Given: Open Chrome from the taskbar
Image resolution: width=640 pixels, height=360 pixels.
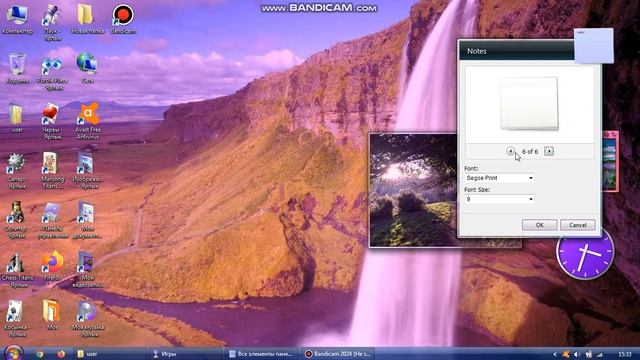Looking at the screenshot, I should point(40,354).
